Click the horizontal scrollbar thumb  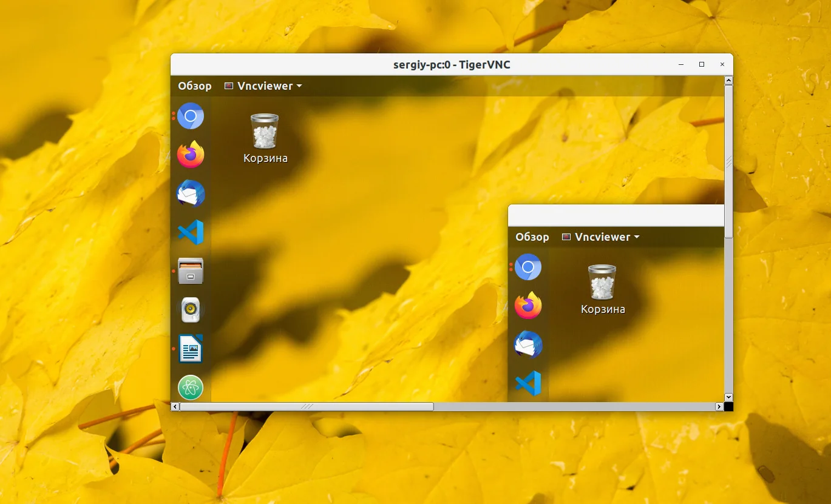307,406
